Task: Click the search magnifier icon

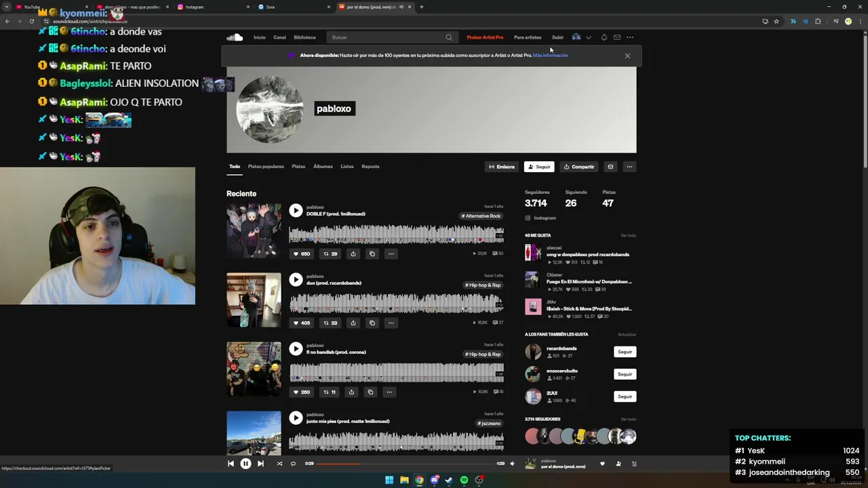Action: point(449,37)
